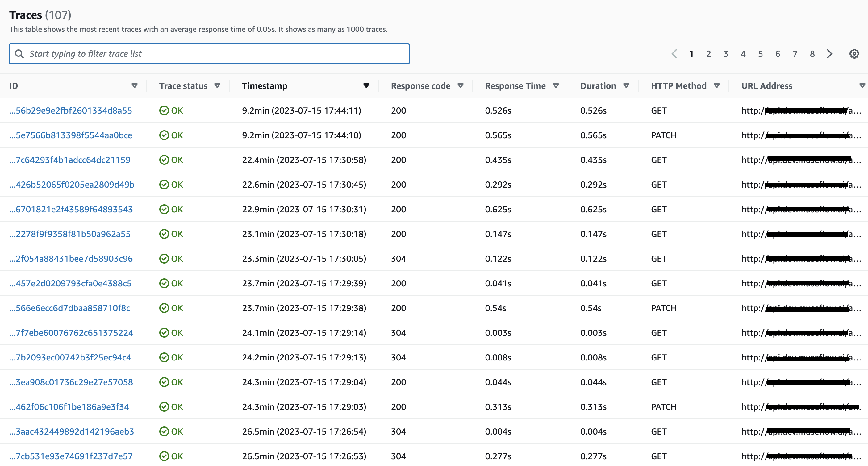Open the Duration column sort dropdown

tap(626, 85)
